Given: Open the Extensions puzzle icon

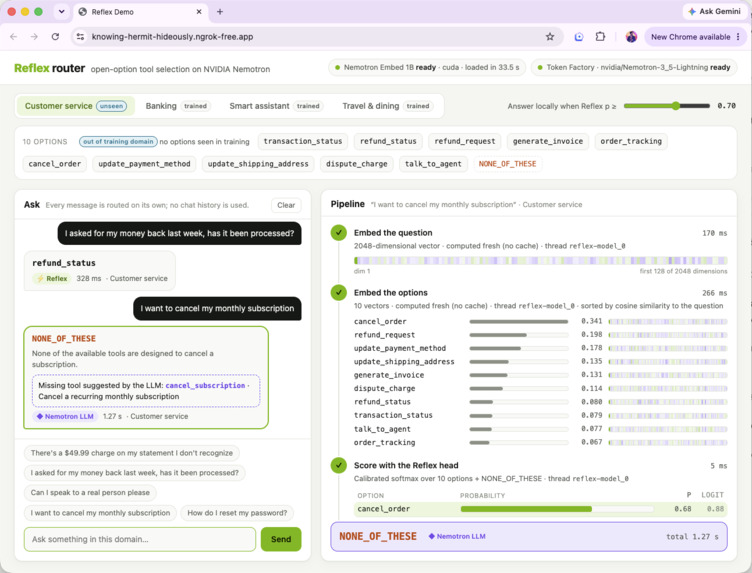Looking at the screenshot, I should [600, 36].
